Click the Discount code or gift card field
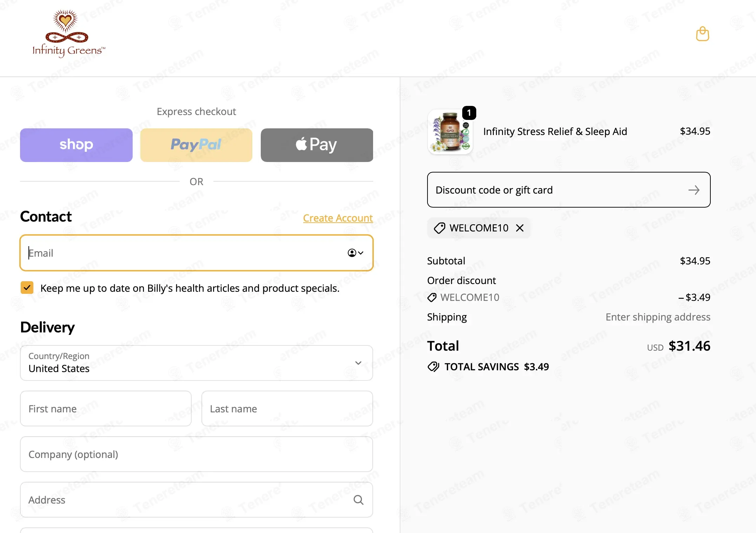The height and width of the screenshot is (533, 756). tap(569, 190)
